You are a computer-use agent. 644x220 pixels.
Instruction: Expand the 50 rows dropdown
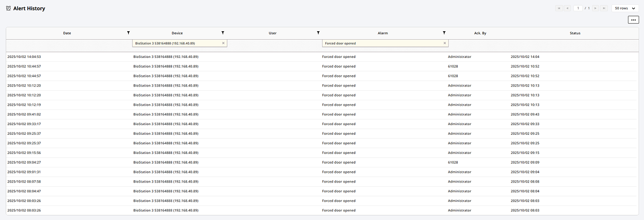(625, 9)
